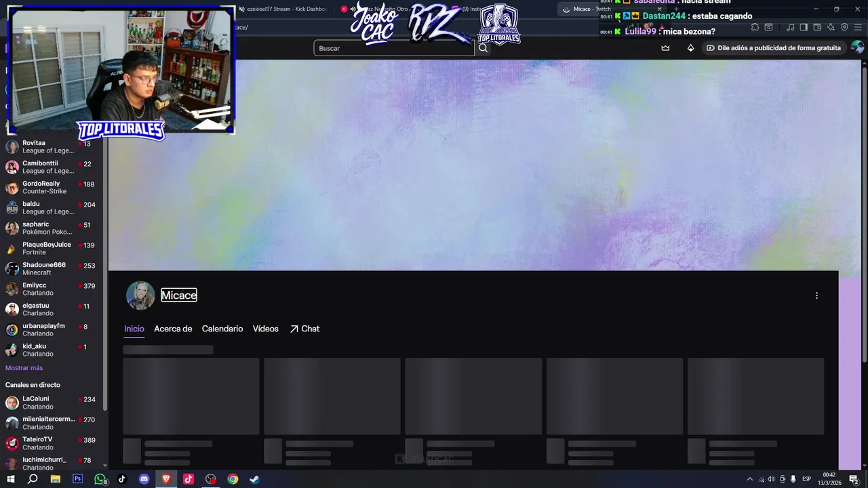Open Brave extensions puzzle icon
The height and width of the screenshot is (488, 868).
click(x=755, y=27)
